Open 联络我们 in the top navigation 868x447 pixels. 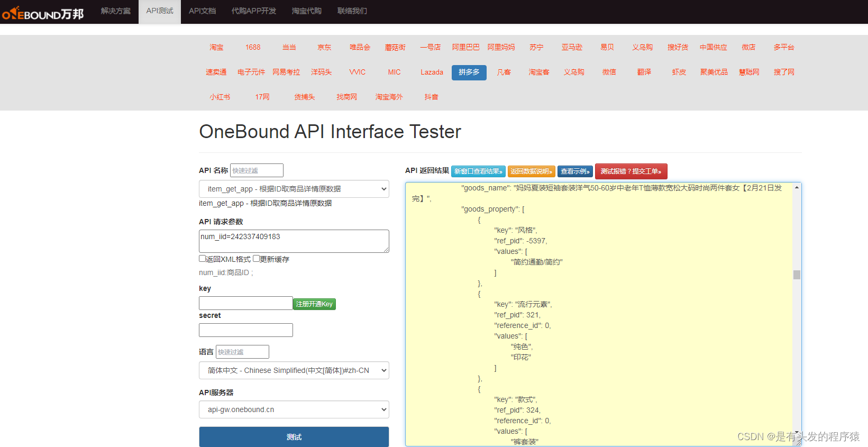point(352,11)
